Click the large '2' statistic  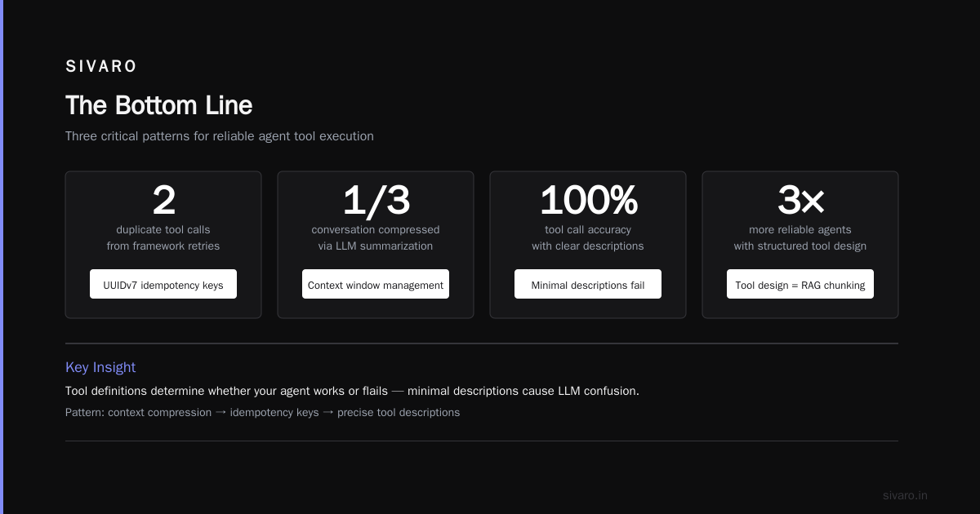click(x=163, y=200)
